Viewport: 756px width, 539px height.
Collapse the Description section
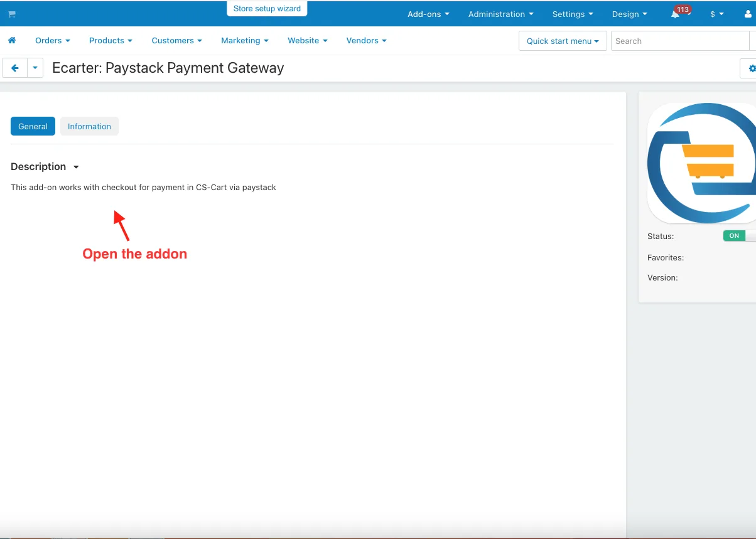coord(45,166)
